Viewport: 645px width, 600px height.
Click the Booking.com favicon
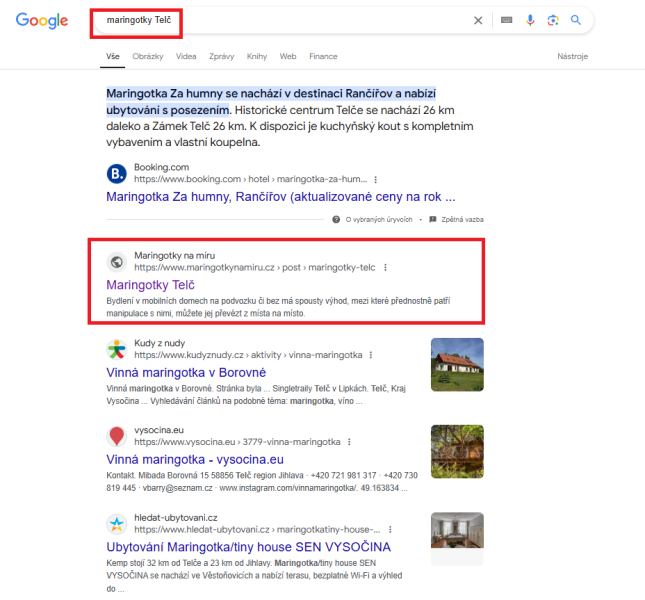[117, 174]
